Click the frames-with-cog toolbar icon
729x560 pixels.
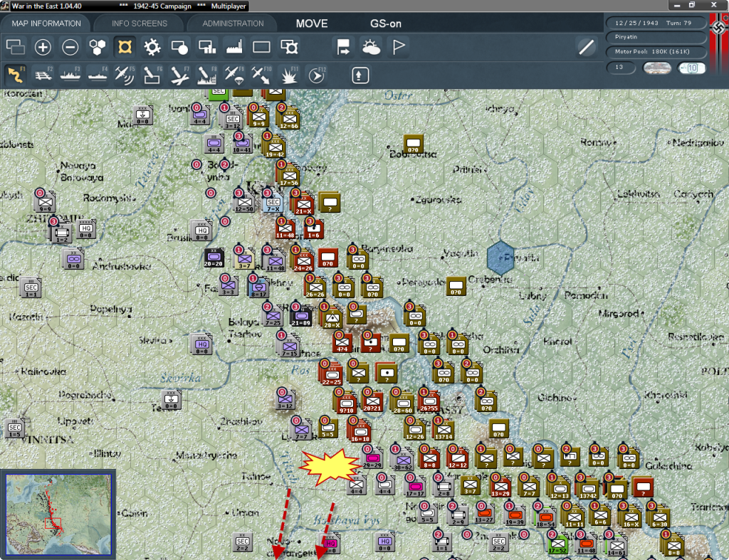point(289,47)
